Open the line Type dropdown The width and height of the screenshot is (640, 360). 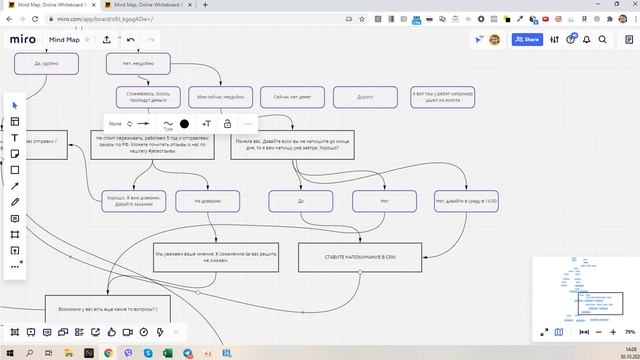(168, 124)
